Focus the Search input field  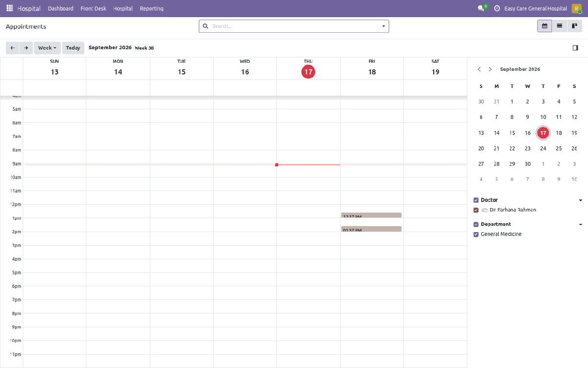(295, 26)
